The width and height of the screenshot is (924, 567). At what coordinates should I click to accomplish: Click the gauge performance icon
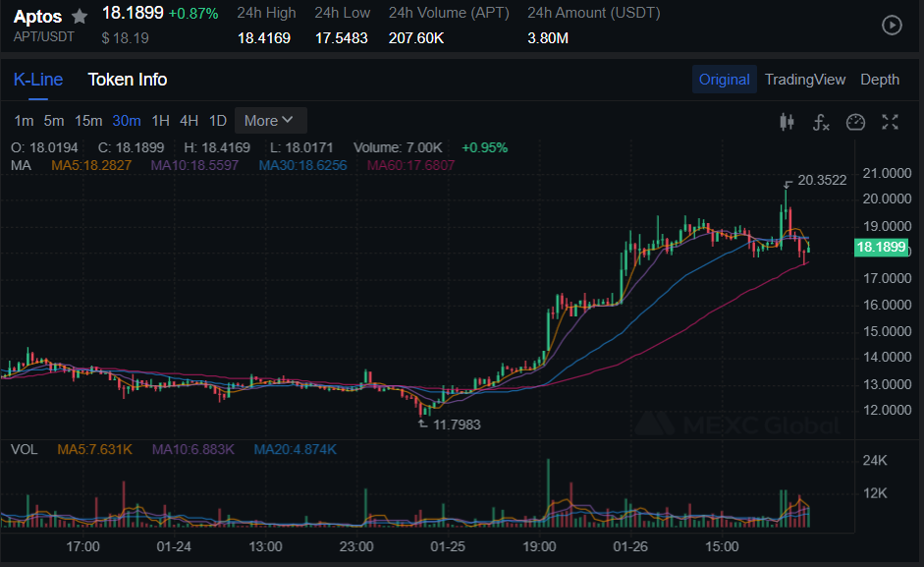coord(855,122)
